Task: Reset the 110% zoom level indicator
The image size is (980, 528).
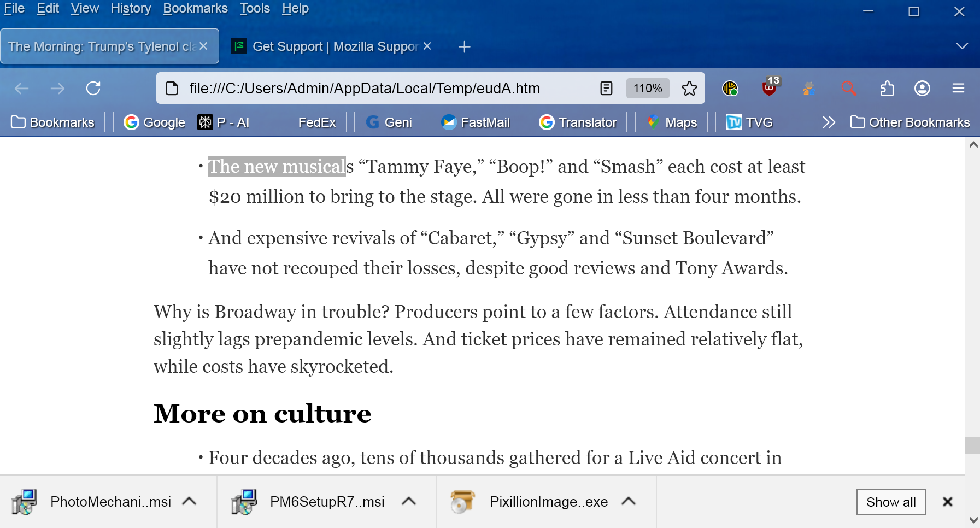Action: [648, 88]
